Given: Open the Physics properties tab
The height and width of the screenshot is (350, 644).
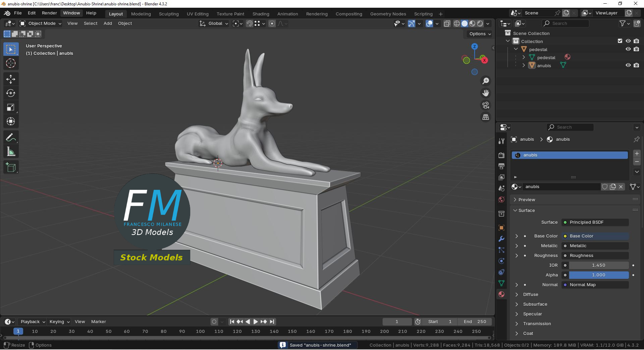Looking at the screenshot, I should click(501, 261).
